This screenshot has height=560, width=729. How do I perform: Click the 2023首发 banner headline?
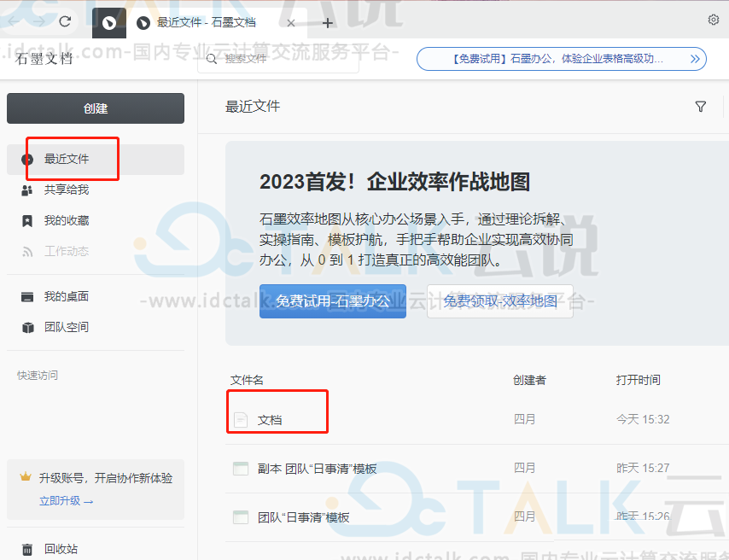coord(394,181)
